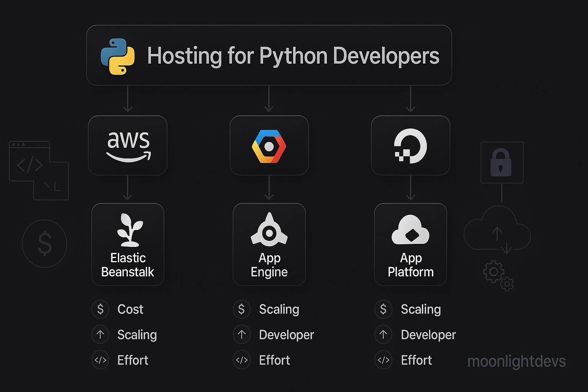Click the Python logo in the title
The image size is (588, 392).
click(118, 56)
